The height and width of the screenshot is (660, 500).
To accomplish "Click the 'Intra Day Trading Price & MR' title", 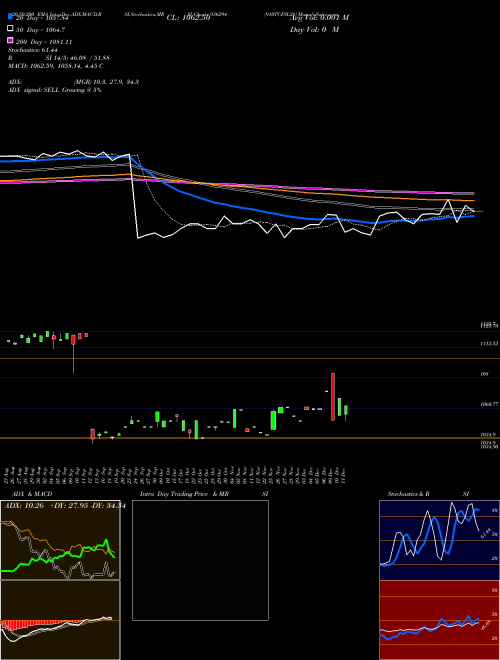I will pyautogui.click(x=184, y=494).
